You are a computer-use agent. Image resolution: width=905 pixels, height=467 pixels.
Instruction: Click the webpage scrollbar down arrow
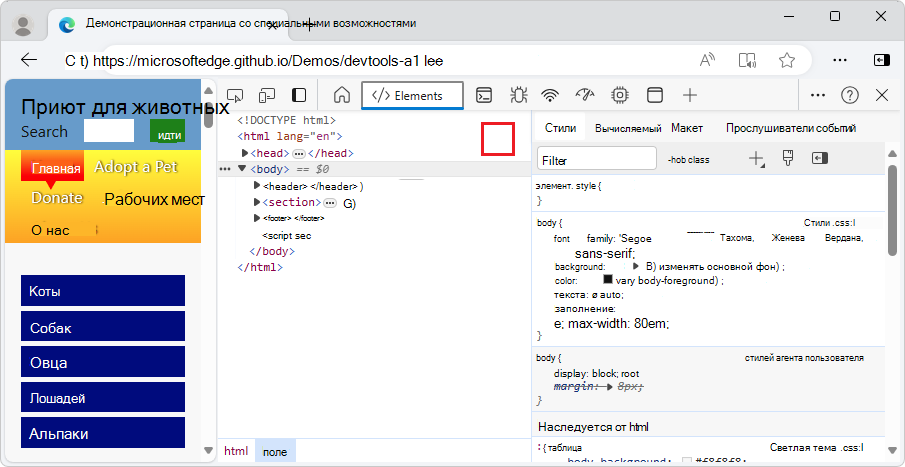coord(208,450)
